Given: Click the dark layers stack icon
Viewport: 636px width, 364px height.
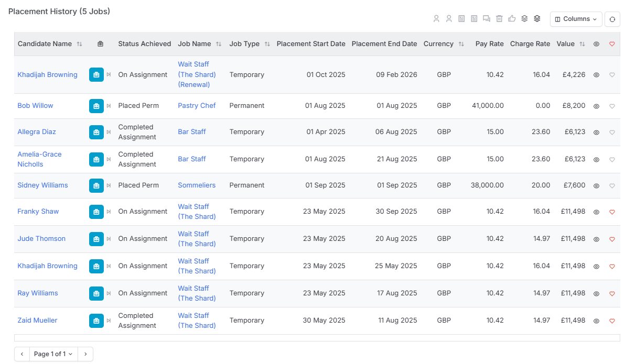Looking at the screenshot, I should 537,19.
